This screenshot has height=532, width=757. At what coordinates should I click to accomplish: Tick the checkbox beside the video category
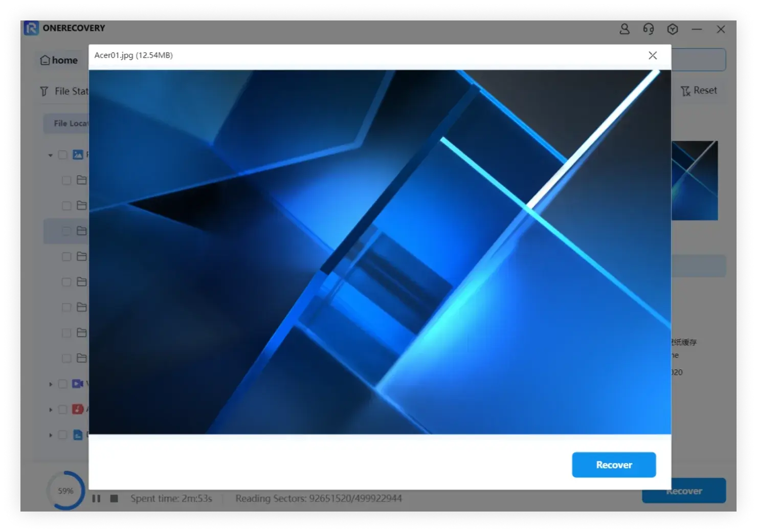click(63, 384)
